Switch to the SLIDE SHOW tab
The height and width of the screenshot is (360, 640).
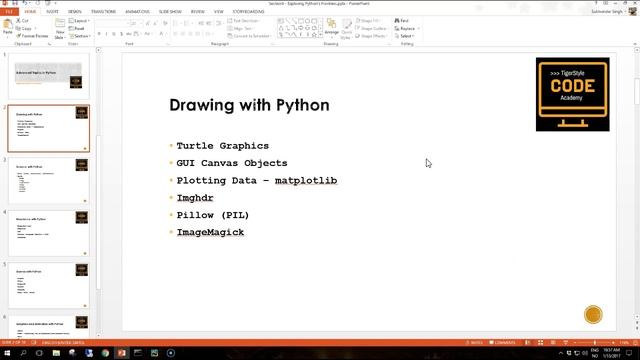[x=170, y=11]
